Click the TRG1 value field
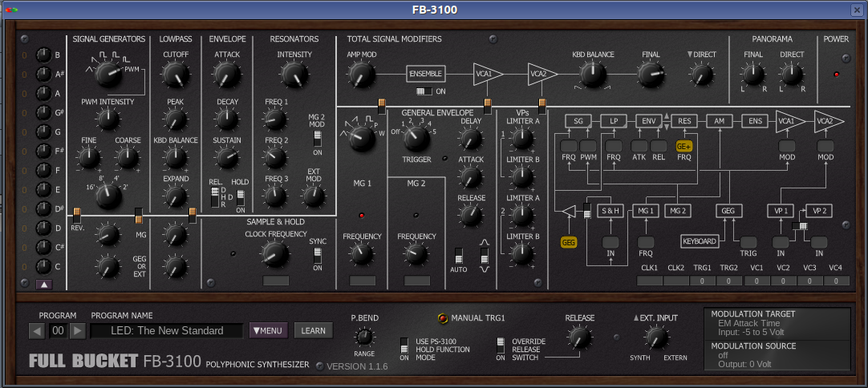Viewport: 868px width, 388px height. point(703,281)
